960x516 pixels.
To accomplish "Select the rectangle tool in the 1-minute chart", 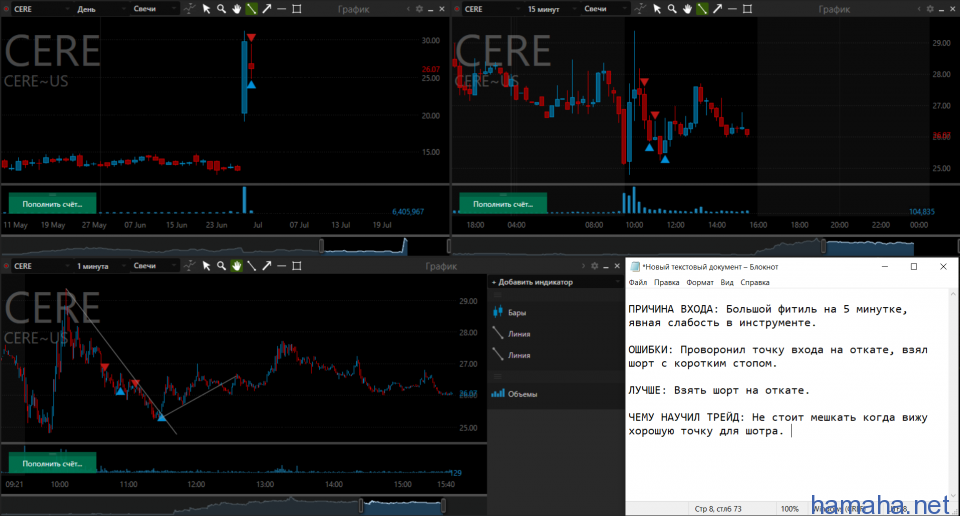I will pos(297,266).
